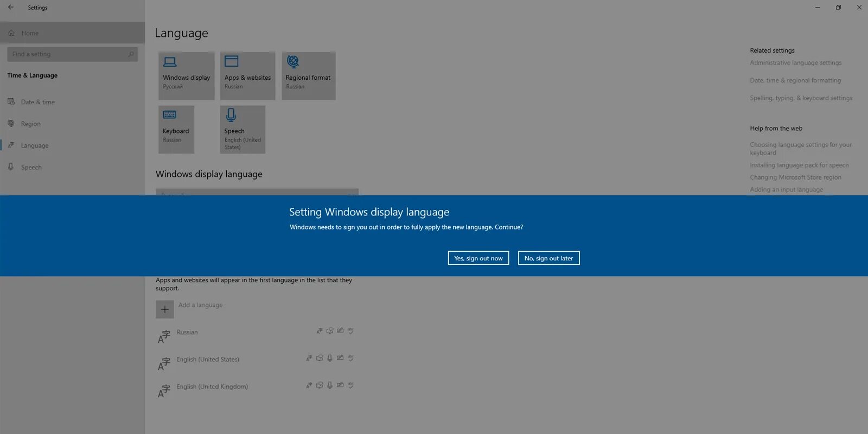
Task: Click the Date & time calendar icon
Action: [x=11, y=102]
